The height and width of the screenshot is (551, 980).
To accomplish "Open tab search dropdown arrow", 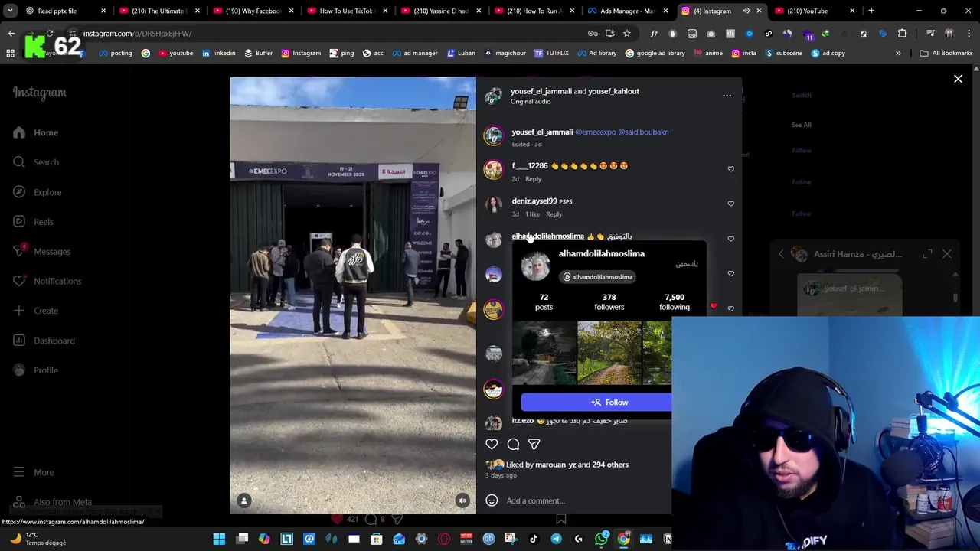I will 10,11.
